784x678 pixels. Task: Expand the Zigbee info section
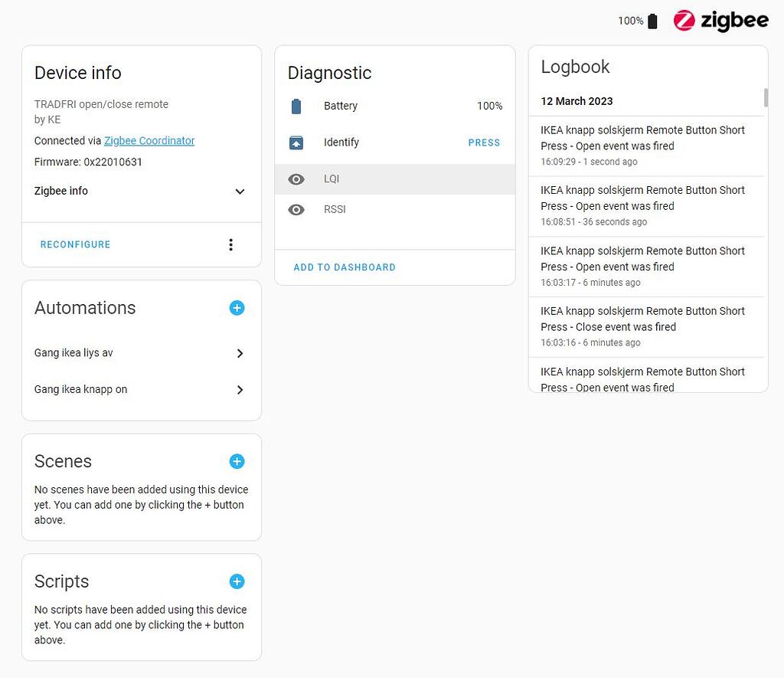(240, 191)
